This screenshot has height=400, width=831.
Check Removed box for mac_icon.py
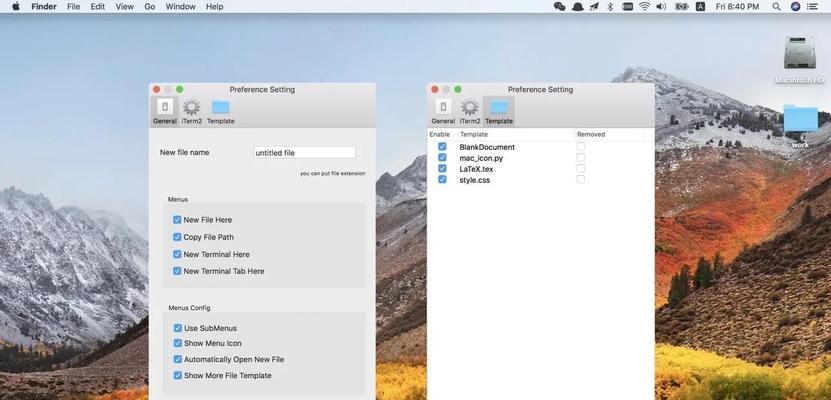tap(581, 157)
